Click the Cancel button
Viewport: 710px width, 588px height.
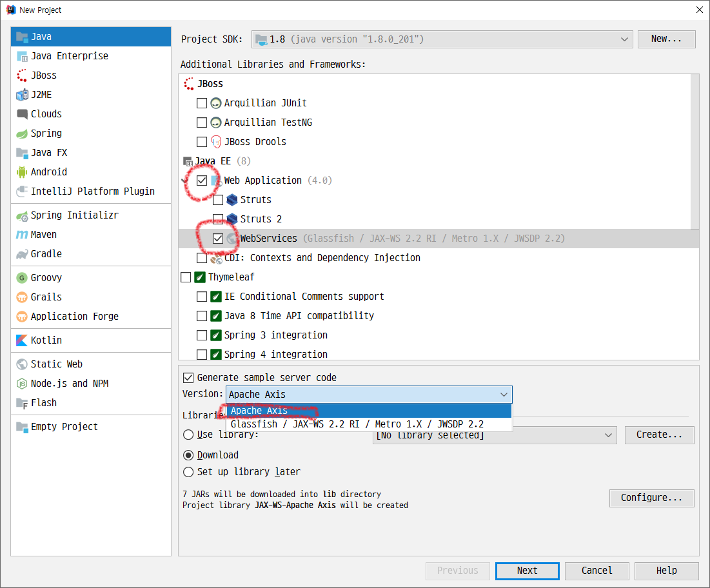[x=597, y=571]
